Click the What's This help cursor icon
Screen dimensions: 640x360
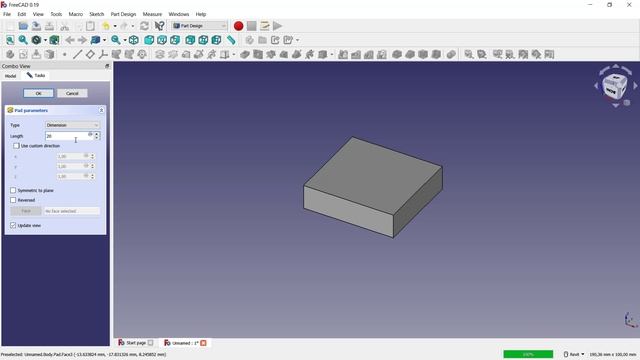coord(160,26)
